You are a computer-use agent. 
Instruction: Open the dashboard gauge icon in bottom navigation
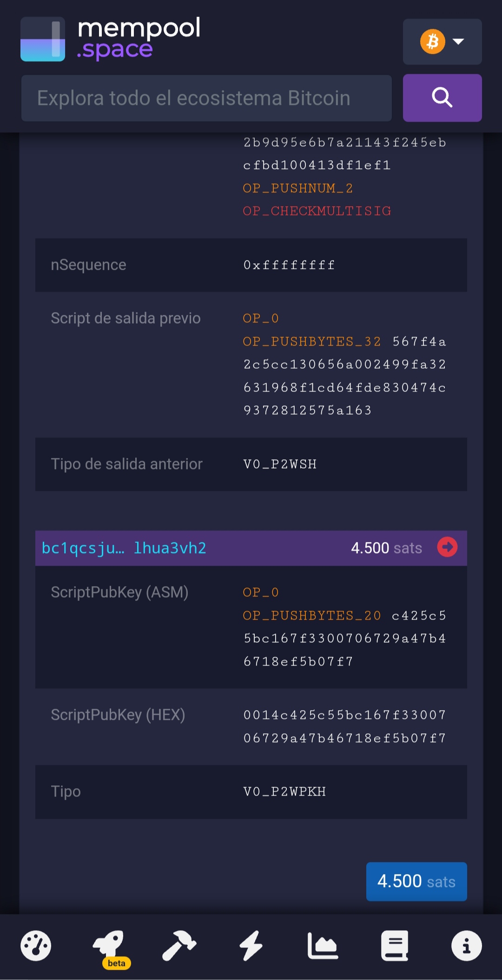(36, 946)
